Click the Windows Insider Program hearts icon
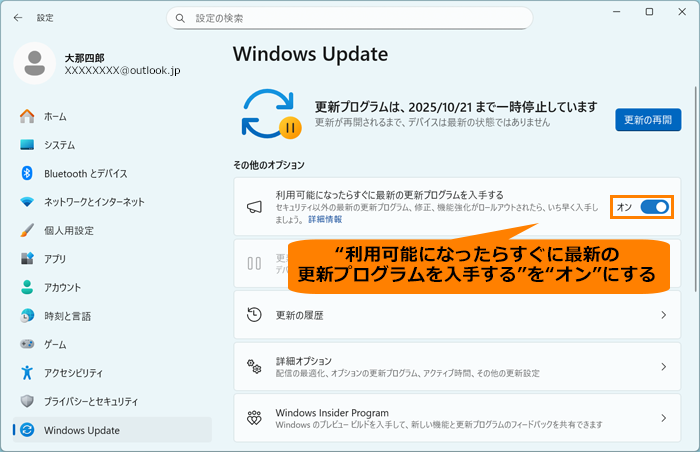The height and width of the screenshot is (452, 700). coord(254,418)
